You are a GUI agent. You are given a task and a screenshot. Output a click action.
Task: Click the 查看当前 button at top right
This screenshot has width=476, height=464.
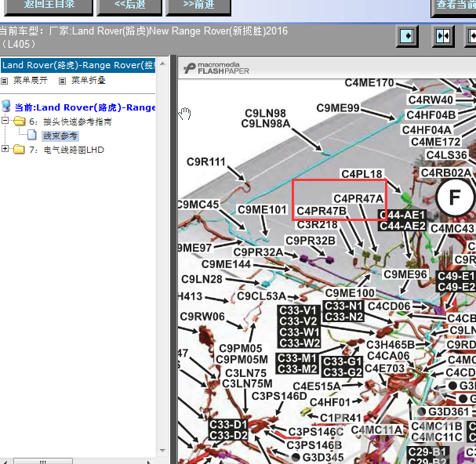[453, 7]
